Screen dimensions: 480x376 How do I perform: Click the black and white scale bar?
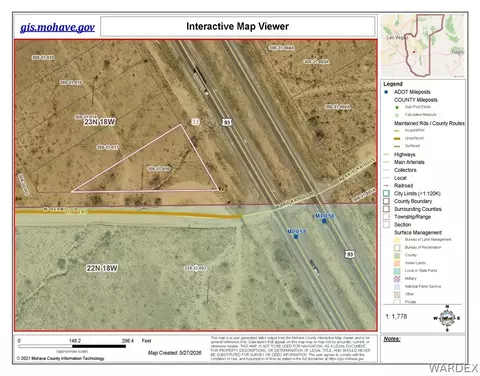point(72,347)
